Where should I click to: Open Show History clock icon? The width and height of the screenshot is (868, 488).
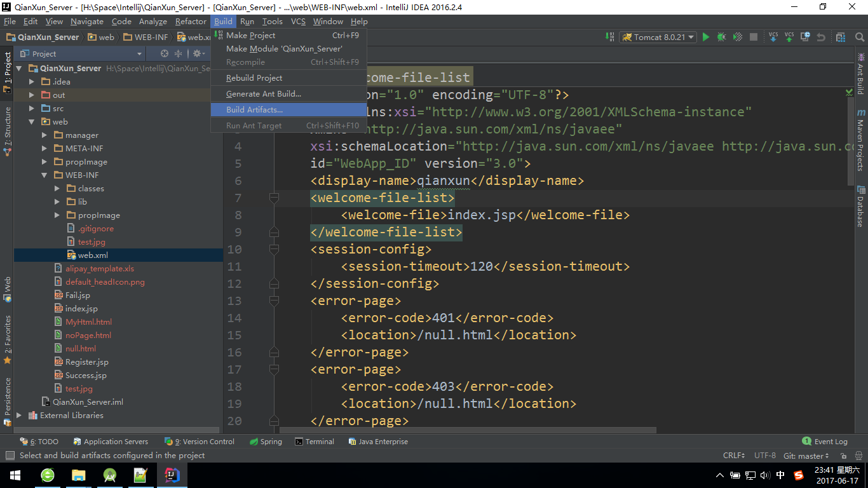805,37
